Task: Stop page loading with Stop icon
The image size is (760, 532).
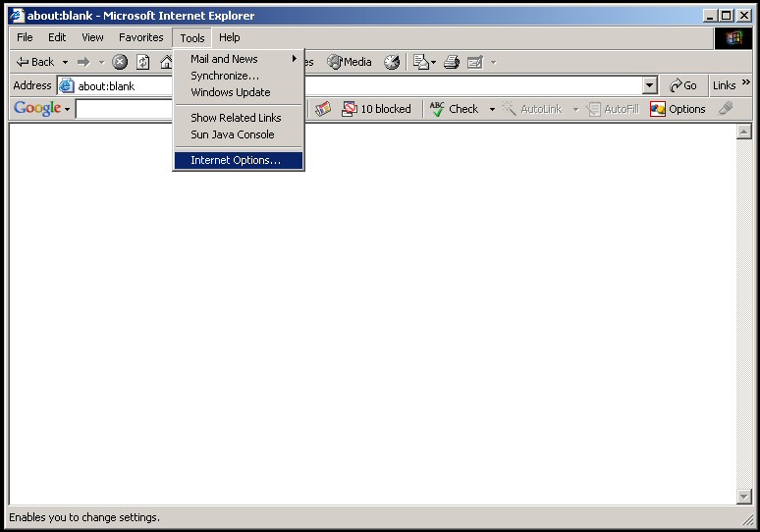Action: [120, 62]
